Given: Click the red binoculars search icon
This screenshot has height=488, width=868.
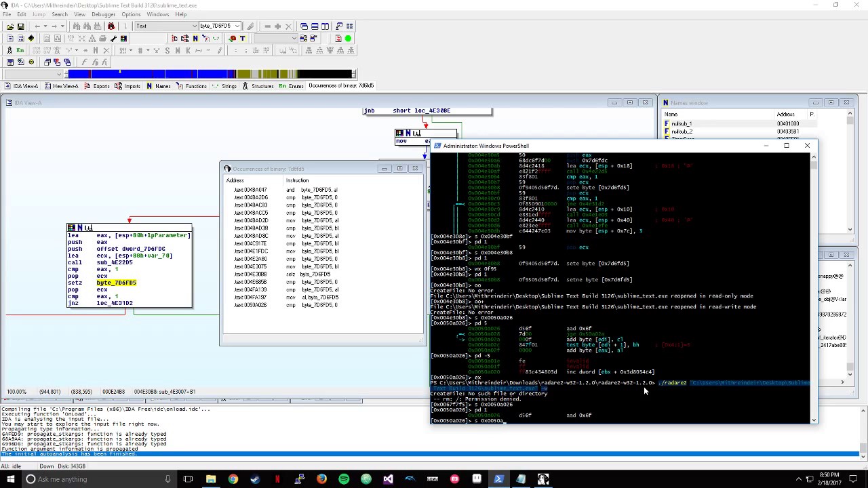Looking at the screenshot, I should tap(111, 26).
